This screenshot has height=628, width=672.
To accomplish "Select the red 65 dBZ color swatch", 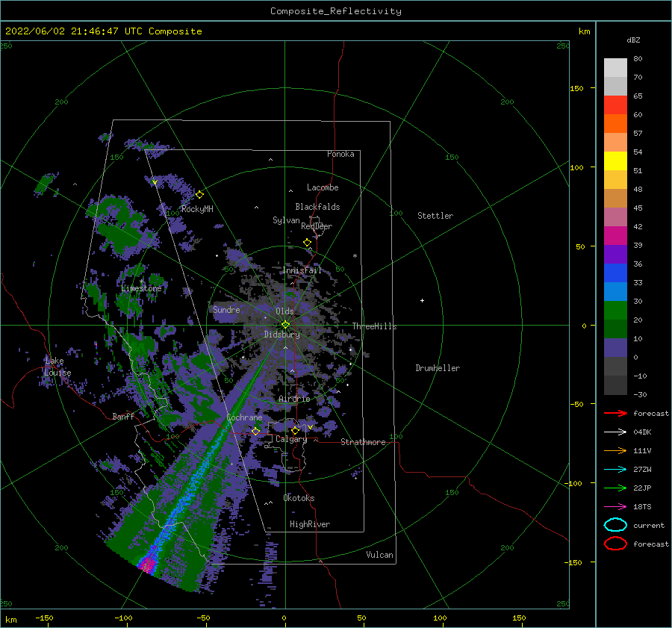I will coord(615,105).
